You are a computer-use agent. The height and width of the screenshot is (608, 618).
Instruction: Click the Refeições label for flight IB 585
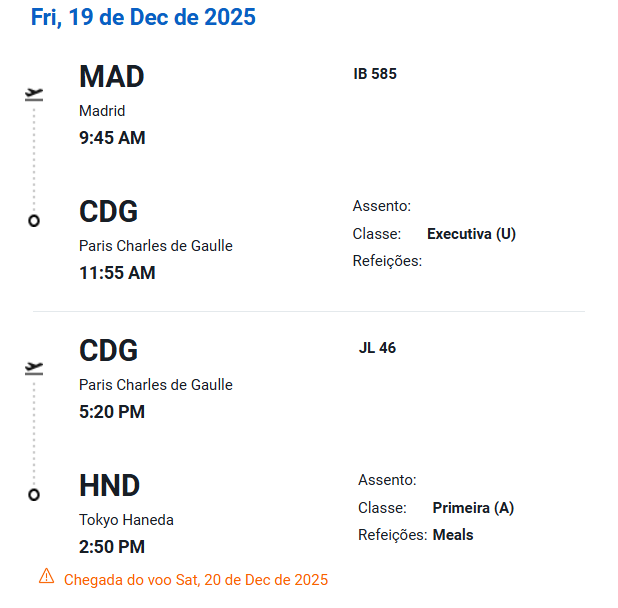[388, 261]
